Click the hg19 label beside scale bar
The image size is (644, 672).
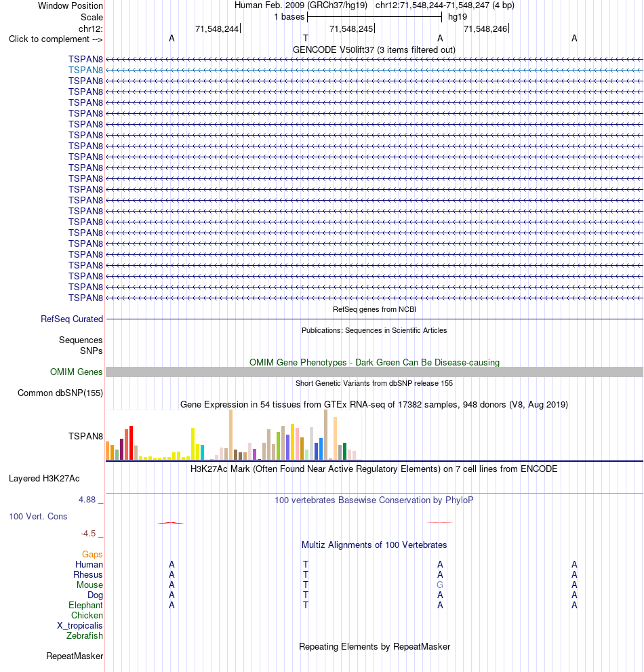(x=458, y=17)
